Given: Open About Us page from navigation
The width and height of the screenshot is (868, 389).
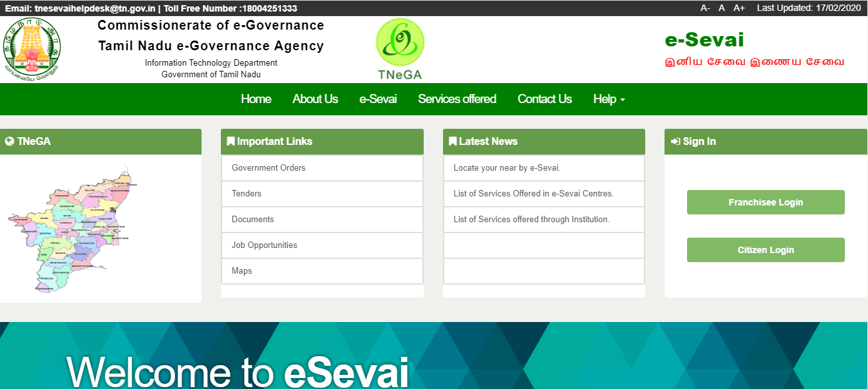Looking at the screenshot, I should point(315,99).
